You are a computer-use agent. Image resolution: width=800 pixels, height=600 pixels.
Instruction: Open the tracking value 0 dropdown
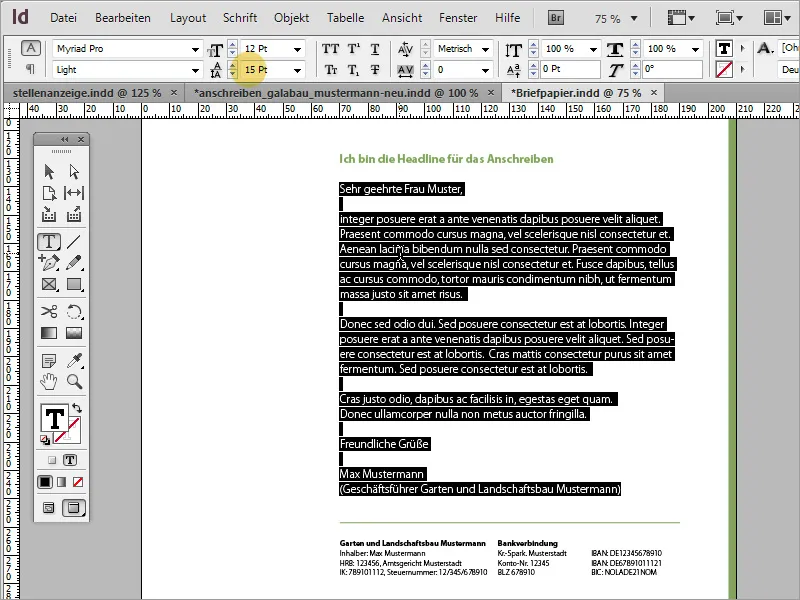click(485, 70)
